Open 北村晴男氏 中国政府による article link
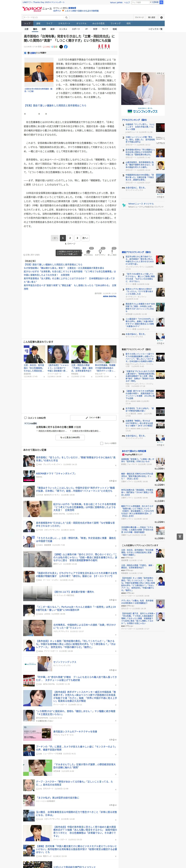 (x=84, y=626)
